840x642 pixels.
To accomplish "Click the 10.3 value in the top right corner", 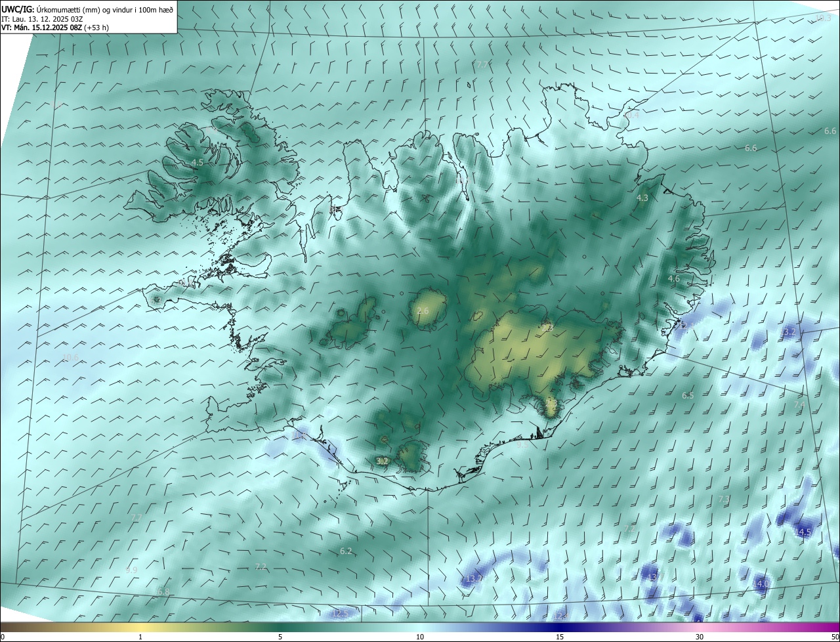I will pyautogui.click(x=823, y=18).
